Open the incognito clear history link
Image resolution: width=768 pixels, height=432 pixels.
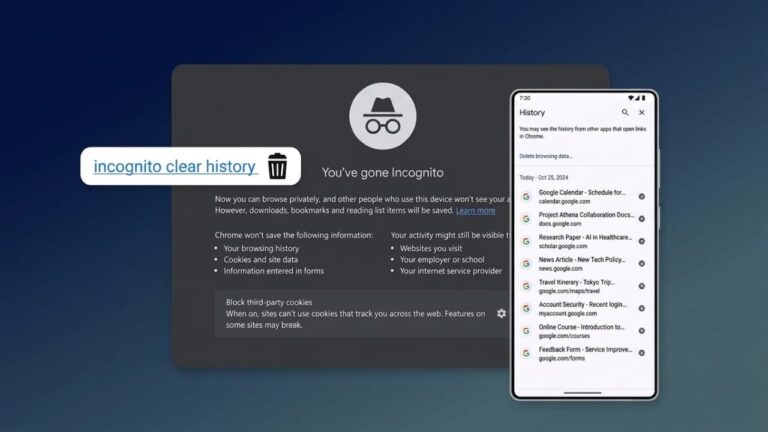coord(175,167)
